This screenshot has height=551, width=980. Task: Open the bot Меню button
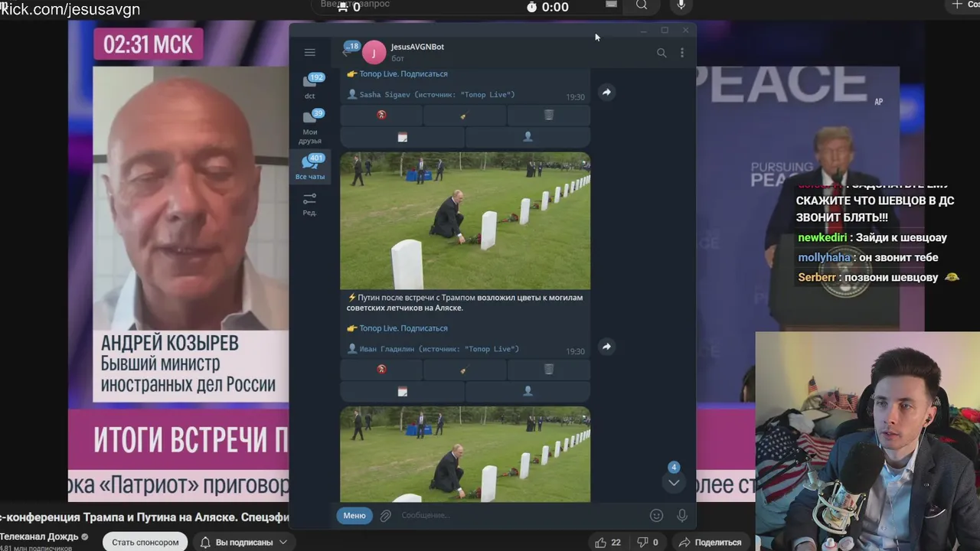coord(354,516)
